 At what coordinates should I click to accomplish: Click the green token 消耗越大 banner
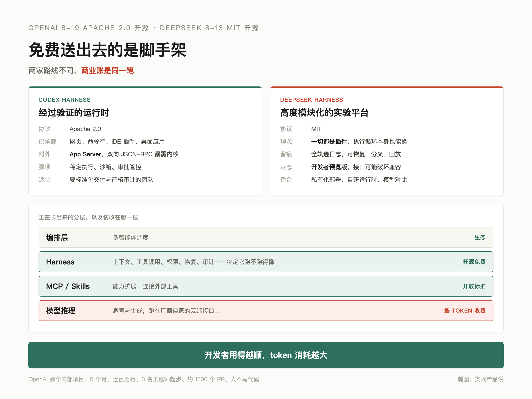[266, 355]
